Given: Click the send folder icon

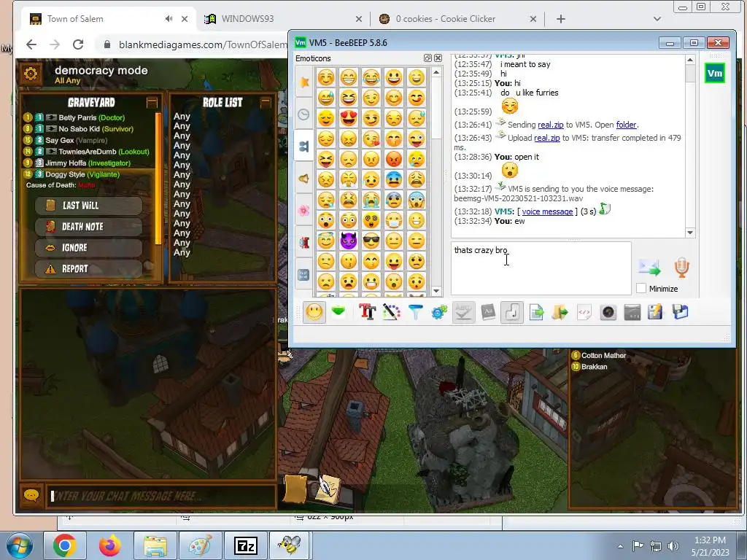Looking at the screenshot, I should pyautogui.click(x=560, y=312).
